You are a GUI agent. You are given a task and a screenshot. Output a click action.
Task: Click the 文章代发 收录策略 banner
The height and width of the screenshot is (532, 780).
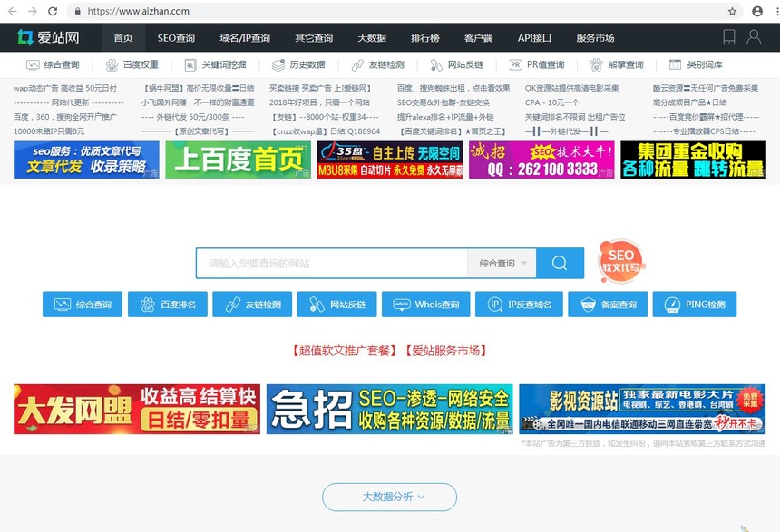[x=86, y=160]
